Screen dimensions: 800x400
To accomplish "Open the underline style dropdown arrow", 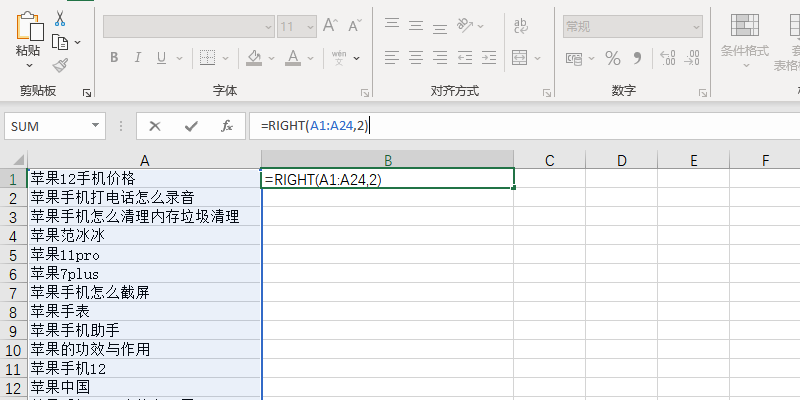I will pyautogui.click(x=179, y=58).
